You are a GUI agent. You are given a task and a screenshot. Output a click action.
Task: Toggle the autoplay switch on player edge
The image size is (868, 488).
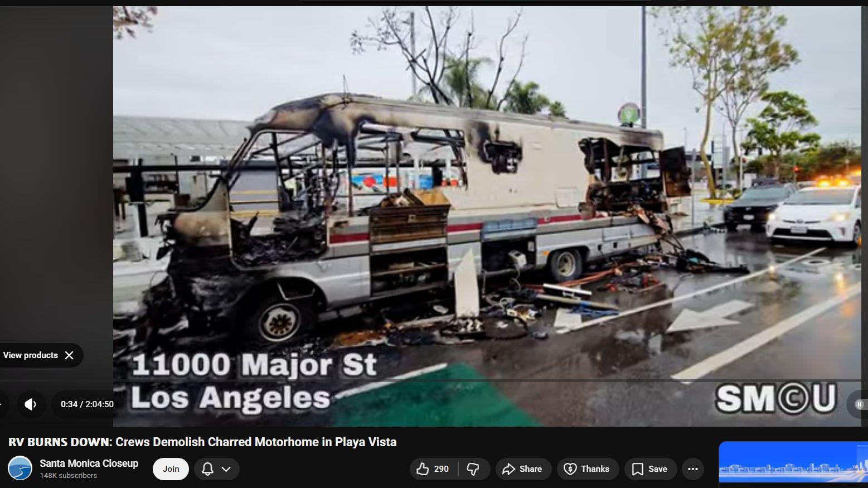point(859,404)
